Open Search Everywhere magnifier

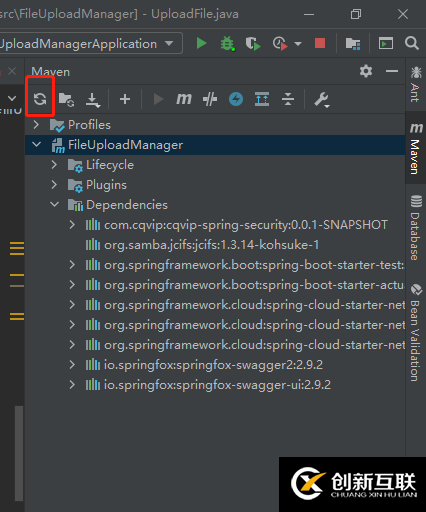pyautogui.click(x=412, y=43)
